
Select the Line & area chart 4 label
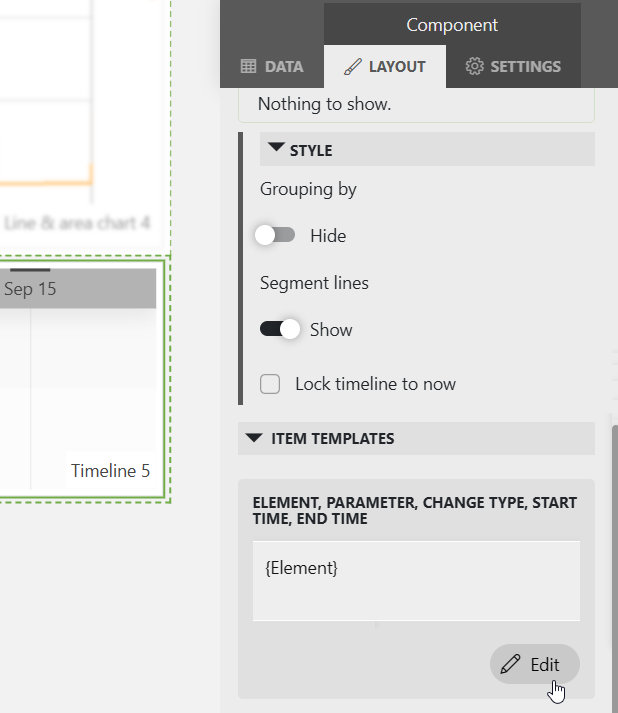[x=77, y=222]
